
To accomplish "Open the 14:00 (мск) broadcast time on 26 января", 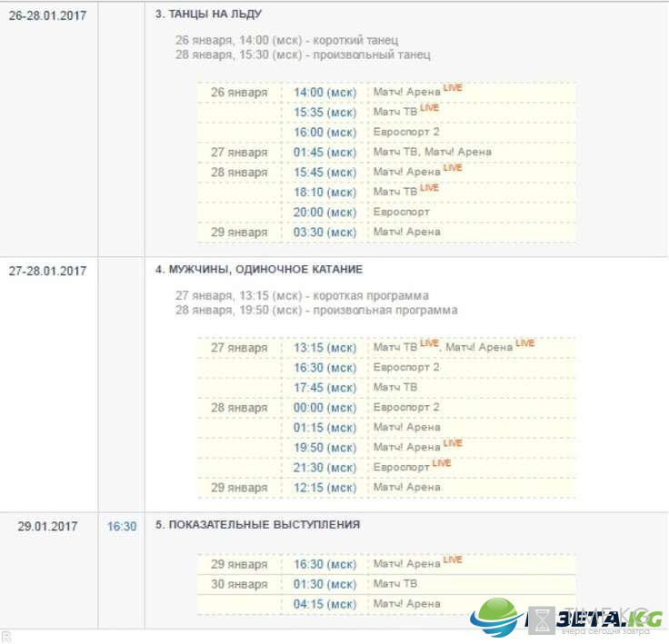I will tap(325, 93).
